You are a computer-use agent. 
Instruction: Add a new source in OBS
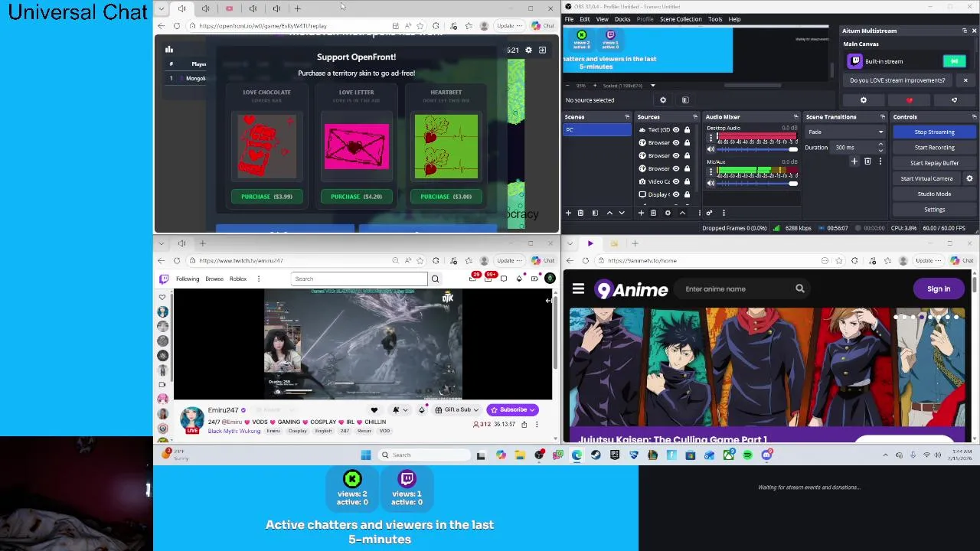point(641,213)
